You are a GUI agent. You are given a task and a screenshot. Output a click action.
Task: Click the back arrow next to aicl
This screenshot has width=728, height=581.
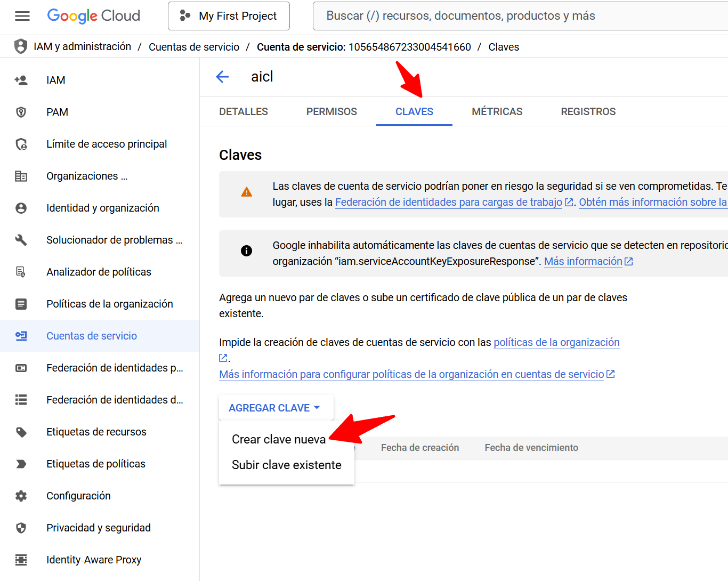coord(222,77)
